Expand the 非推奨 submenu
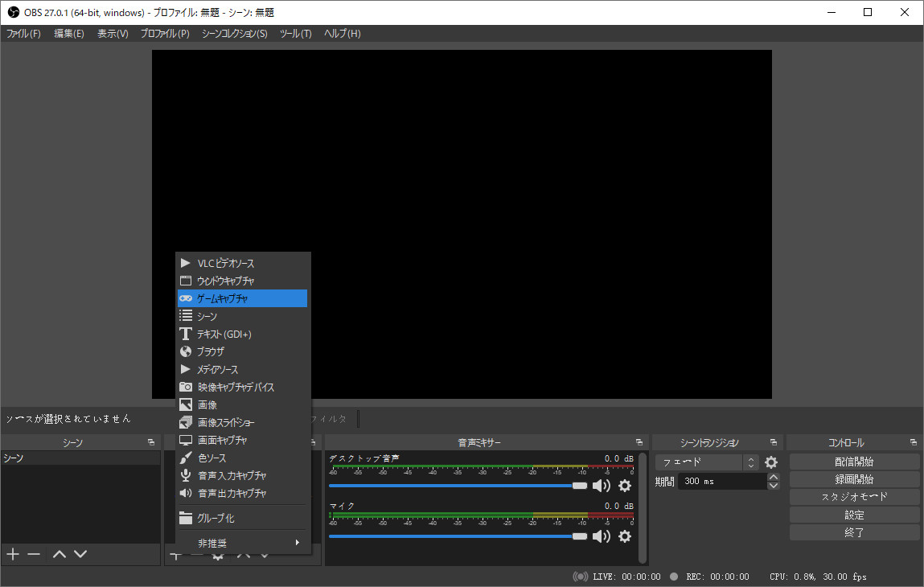Screen dimensions: 924x587 [x=241, y=543]
